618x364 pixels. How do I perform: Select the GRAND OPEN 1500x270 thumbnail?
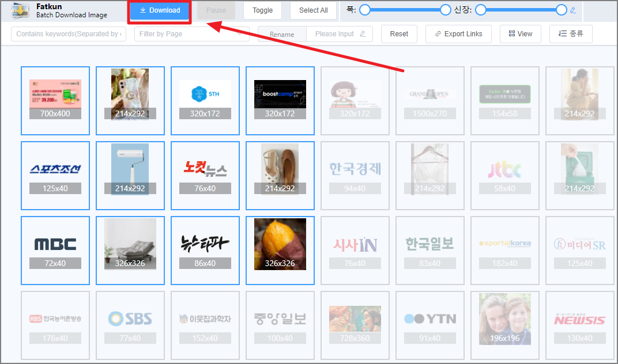(429, 101)
